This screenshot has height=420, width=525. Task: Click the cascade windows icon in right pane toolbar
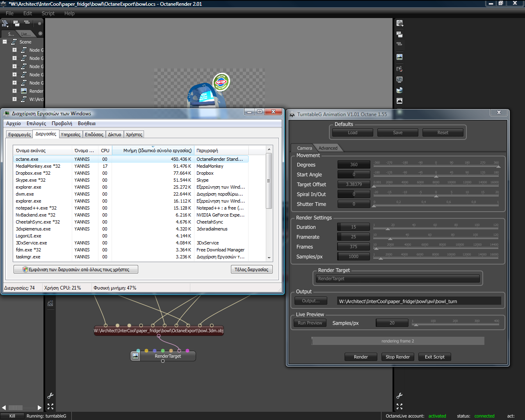[399, 34]
